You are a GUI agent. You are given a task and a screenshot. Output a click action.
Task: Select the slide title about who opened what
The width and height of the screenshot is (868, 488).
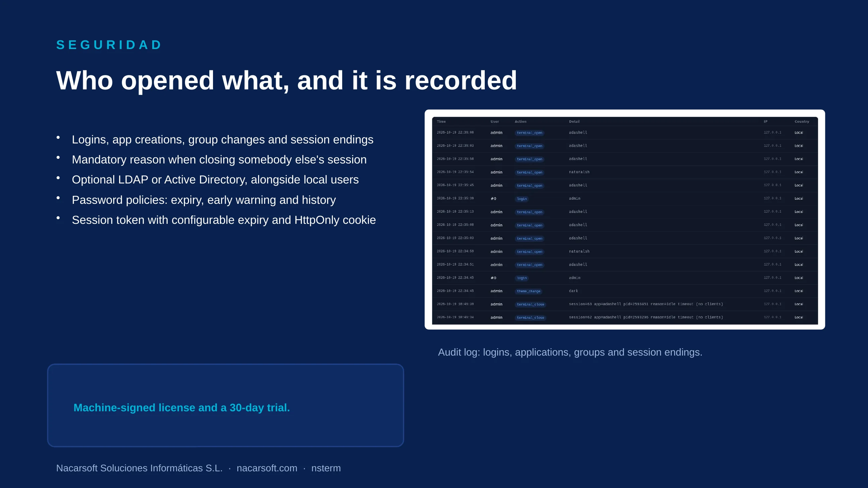[x=286, y=80]
